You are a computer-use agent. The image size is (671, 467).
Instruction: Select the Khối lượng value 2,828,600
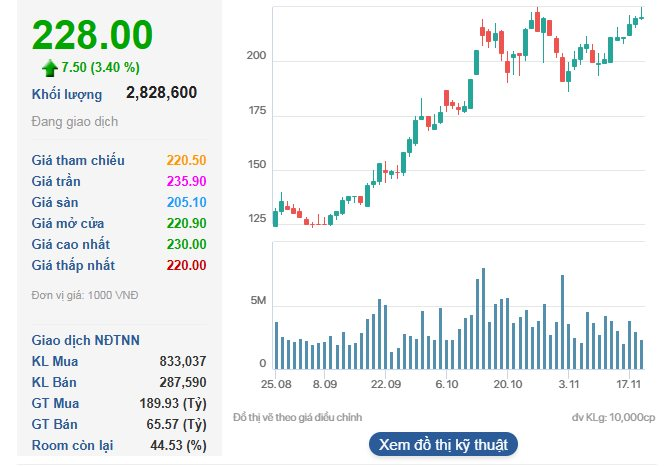coord(161,93)
